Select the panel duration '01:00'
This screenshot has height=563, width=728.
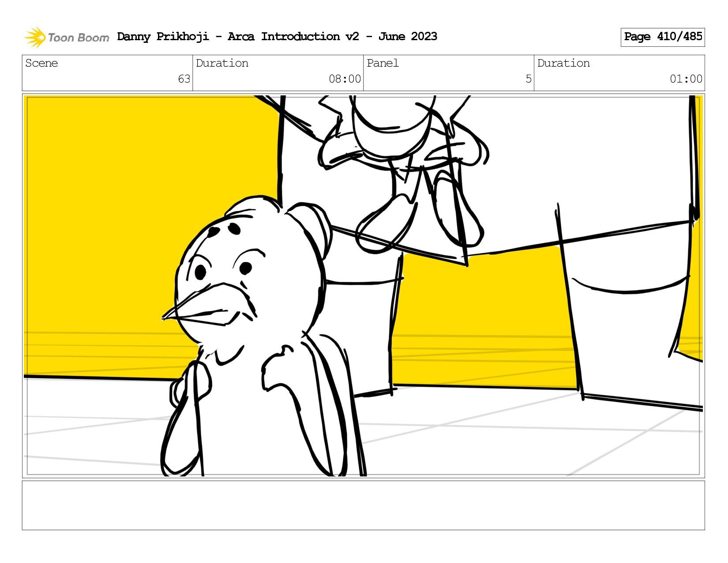[x=686, y=79]
